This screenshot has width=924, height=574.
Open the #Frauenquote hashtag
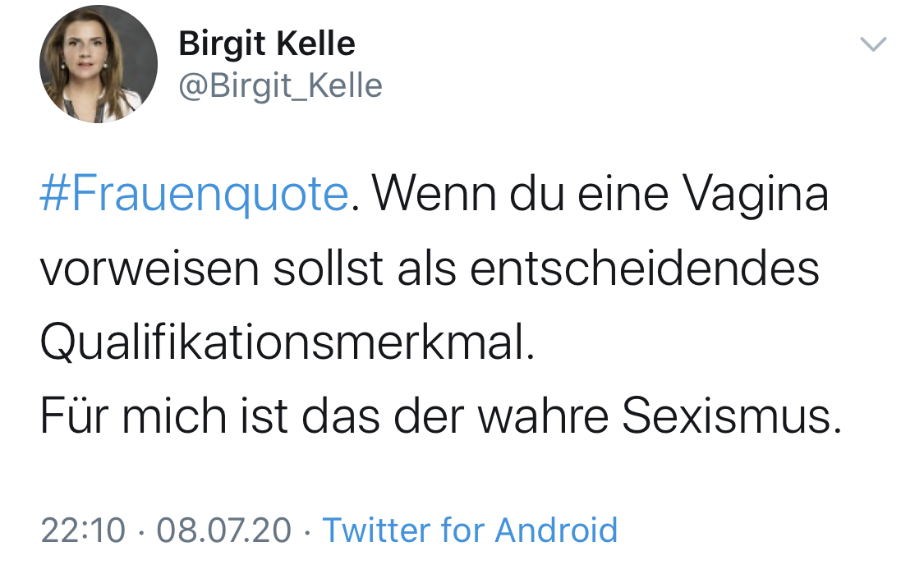(x=194, y=195)
